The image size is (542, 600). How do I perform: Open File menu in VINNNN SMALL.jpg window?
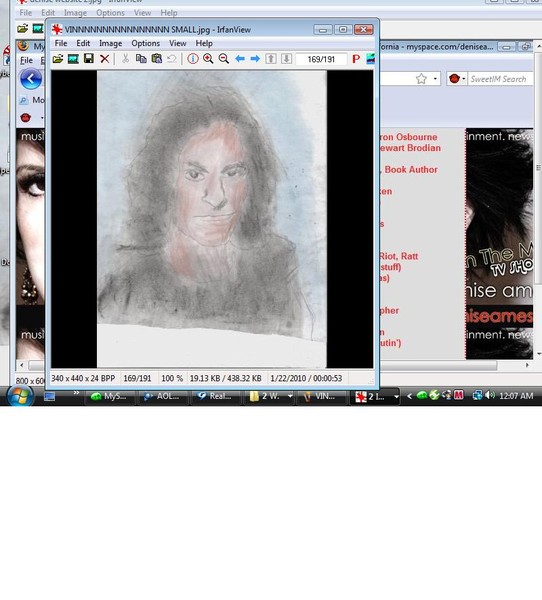(61, 43)
